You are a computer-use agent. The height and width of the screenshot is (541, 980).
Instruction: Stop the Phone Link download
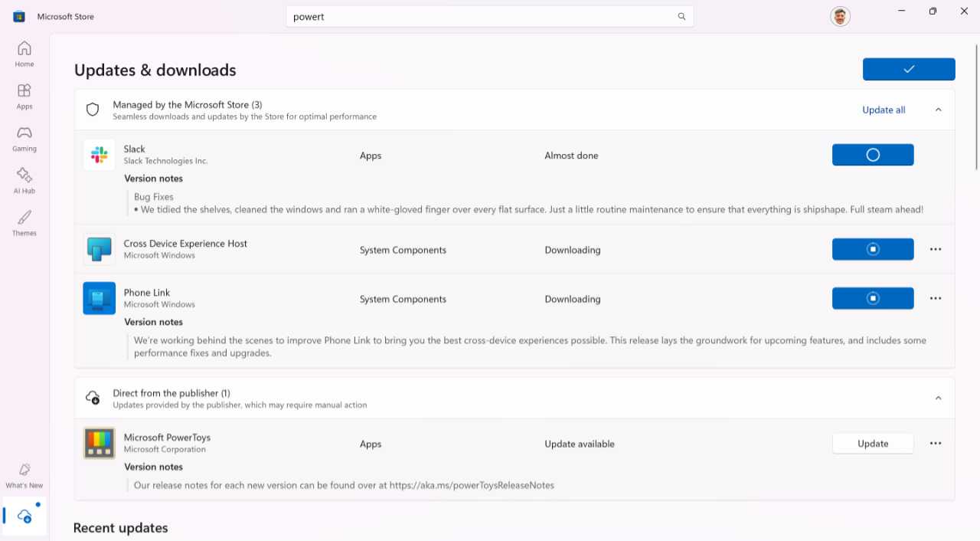tap(872, 299)
